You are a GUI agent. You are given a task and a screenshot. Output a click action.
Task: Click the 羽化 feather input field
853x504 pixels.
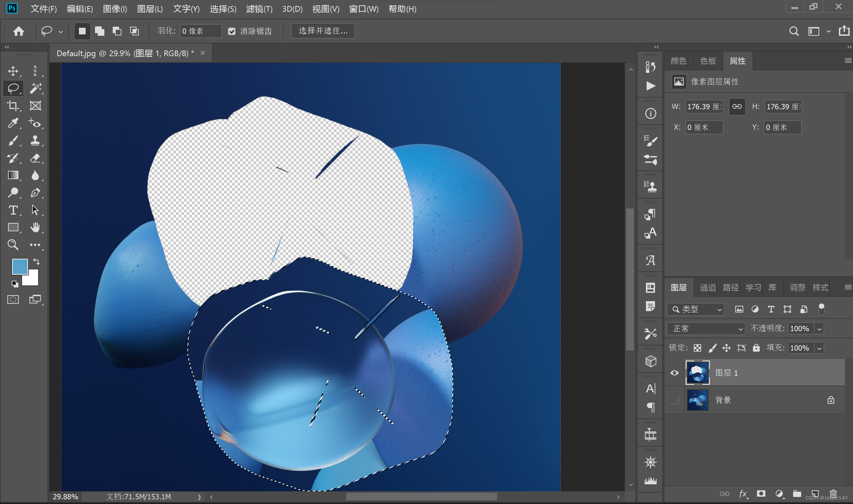(200, 31)
